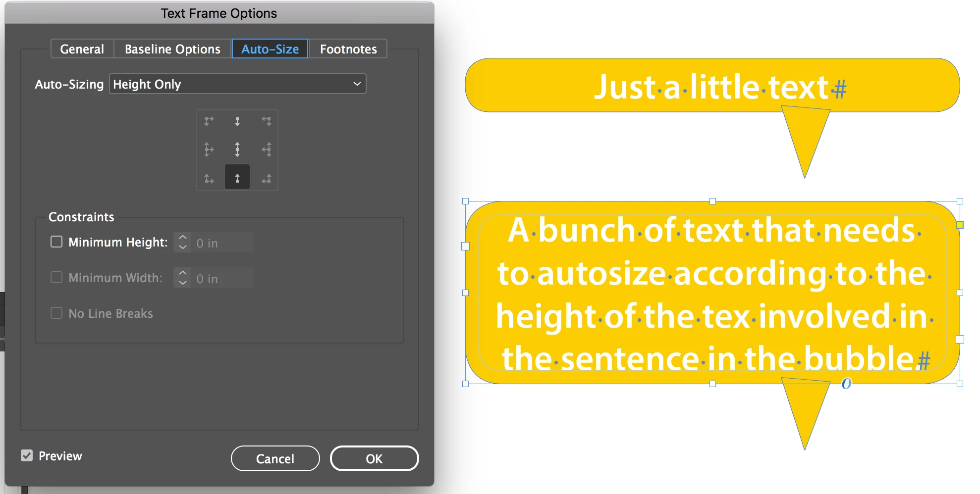Confirm with the OK button
980x494 pixels.
[374, 458]
